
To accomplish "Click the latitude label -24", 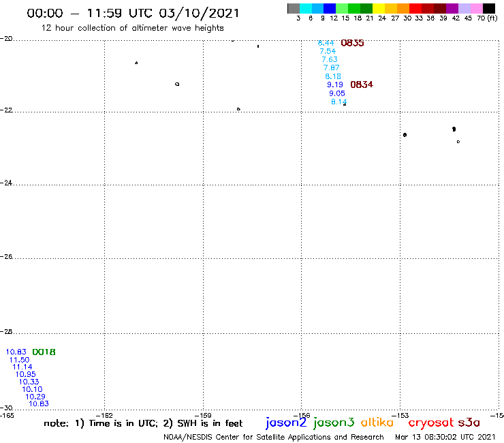I will 6,183.
